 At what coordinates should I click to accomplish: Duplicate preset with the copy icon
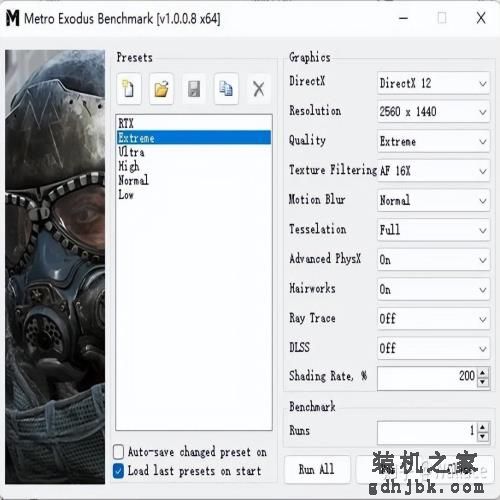click(x=226, y=89)
